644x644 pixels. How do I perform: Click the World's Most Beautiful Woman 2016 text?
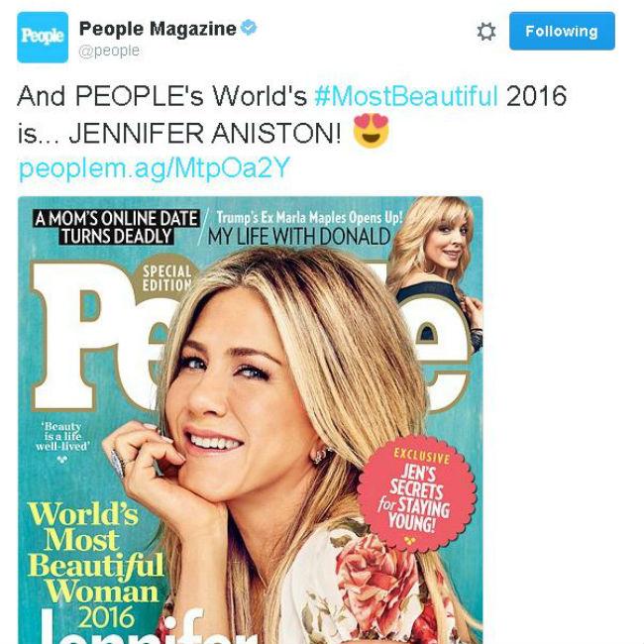[x=95, y=565]
